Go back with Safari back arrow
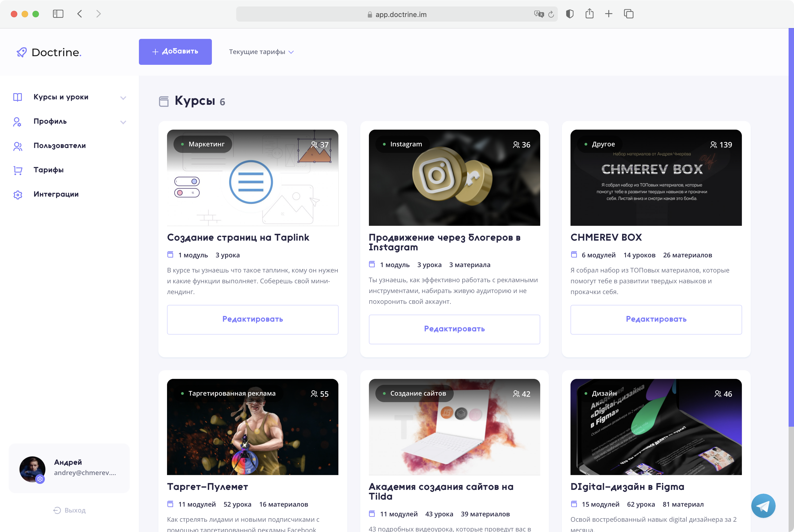This screenshot has width=794, height=532. (x=80, y=14)
